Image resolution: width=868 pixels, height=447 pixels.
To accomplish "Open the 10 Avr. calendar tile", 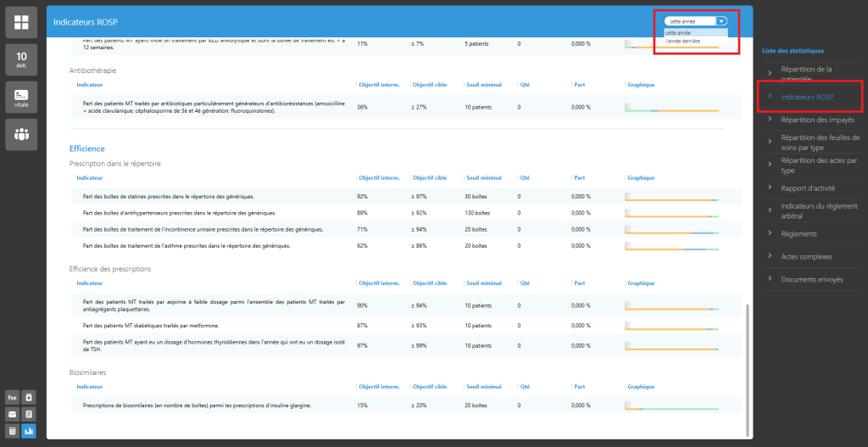I will click(x=21, y=60).
